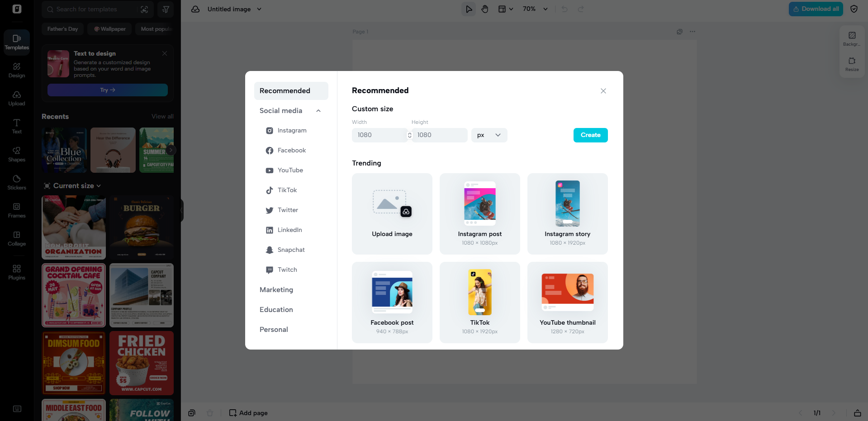Open the Templates panel
Image resolution: width=868 pixels, height=421 pixels.
tap(16, 42)
